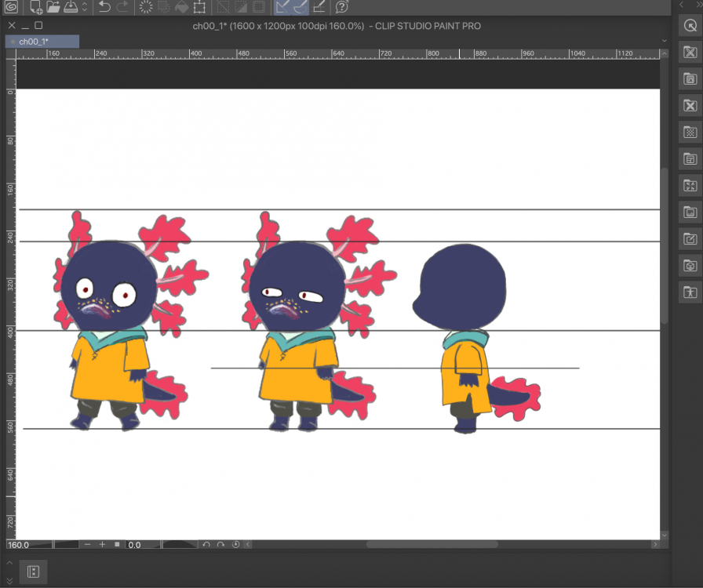703x588 pixels.
Task: Toggle Snap to Grid
Action: tap(319, 8)
